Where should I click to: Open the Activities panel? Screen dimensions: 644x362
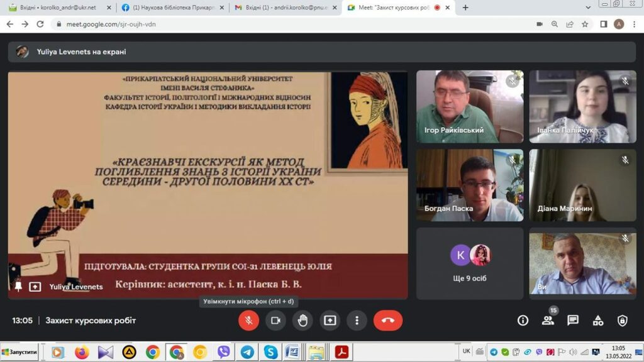click(598, 321)
